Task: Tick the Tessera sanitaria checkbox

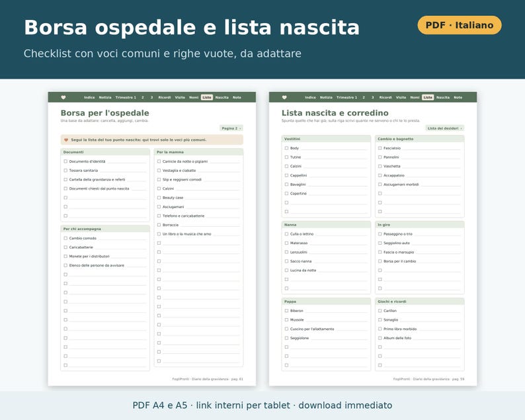Action: pyautogui.click(x=65, y=171)
